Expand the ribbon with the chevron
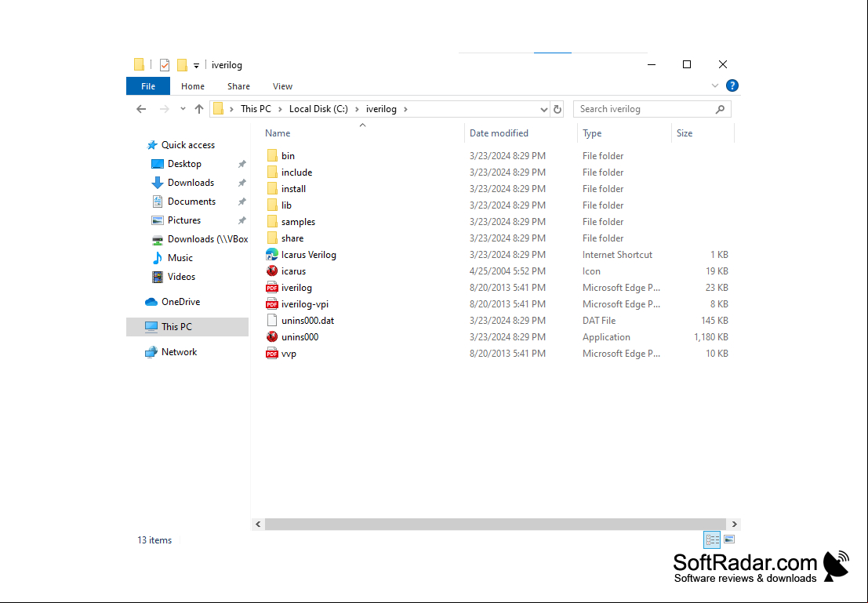868x603 pixels. click(x=714, y=85)
